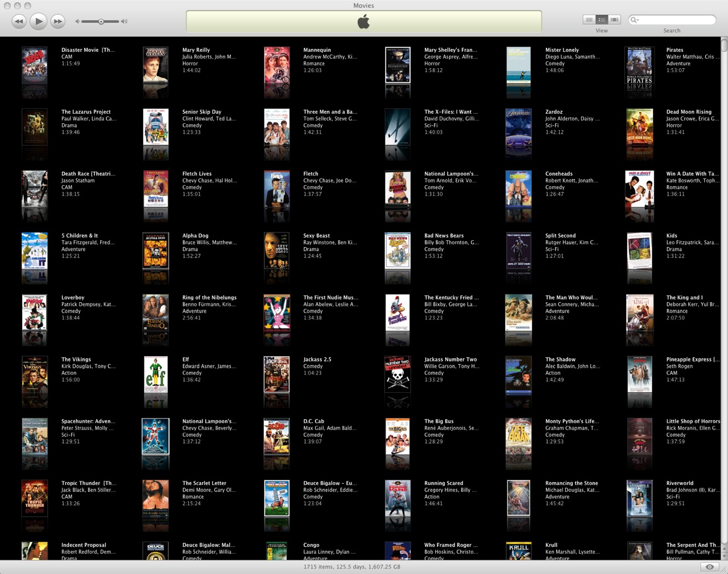Click the Apple logo status display
Screen dimensions: 728x574
click(363, 22)
